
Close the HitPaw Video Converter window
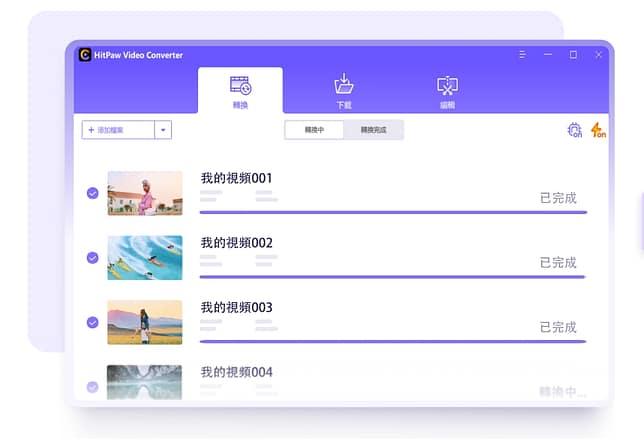pyautogui.click(x=598, y=55)
